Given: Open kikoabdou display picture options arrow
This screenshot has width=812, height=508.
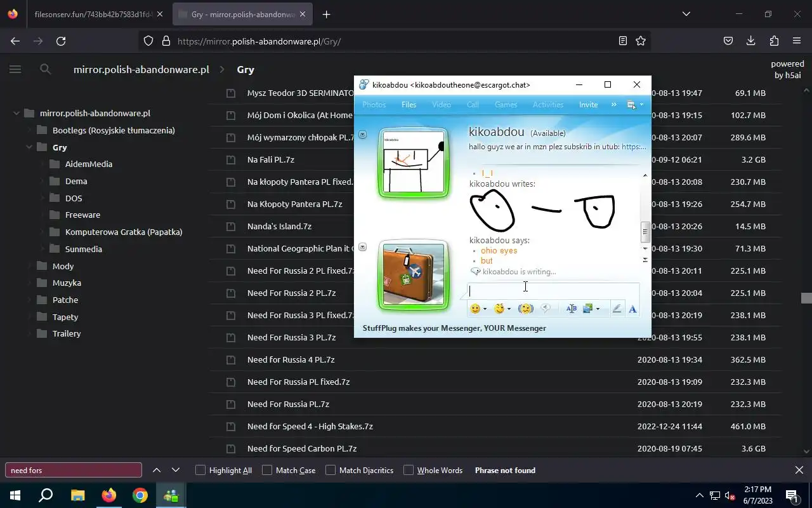Looking at the screenshot, I should 363,134.
